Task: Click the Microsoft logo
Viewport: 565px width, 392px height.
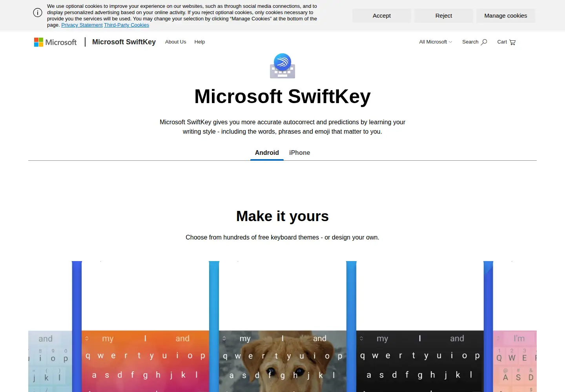Action: [x=55, y=42]
